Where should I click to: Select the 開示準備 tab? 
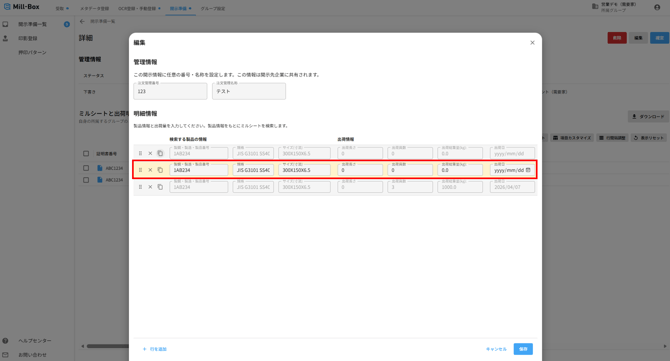point(180,9)
